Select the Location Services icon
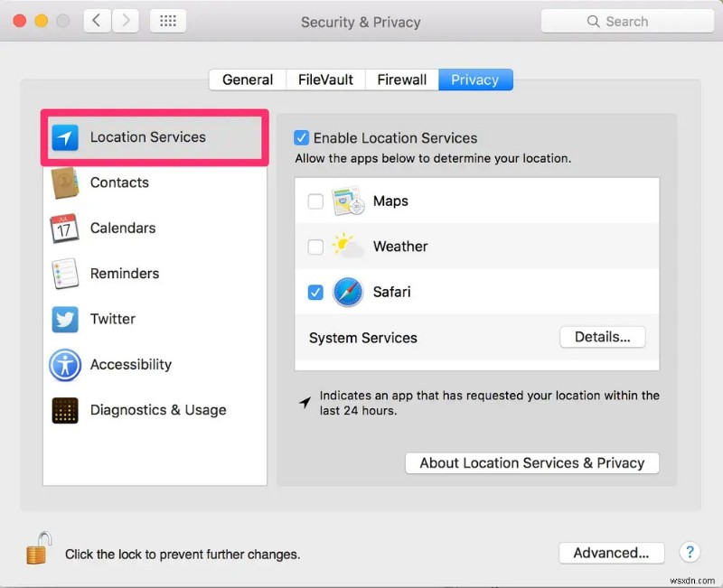 65,137
